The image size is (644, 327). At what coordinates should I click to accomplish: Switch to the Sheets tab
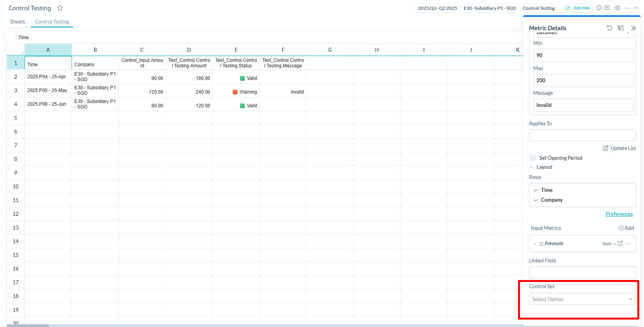pos(18,22)
